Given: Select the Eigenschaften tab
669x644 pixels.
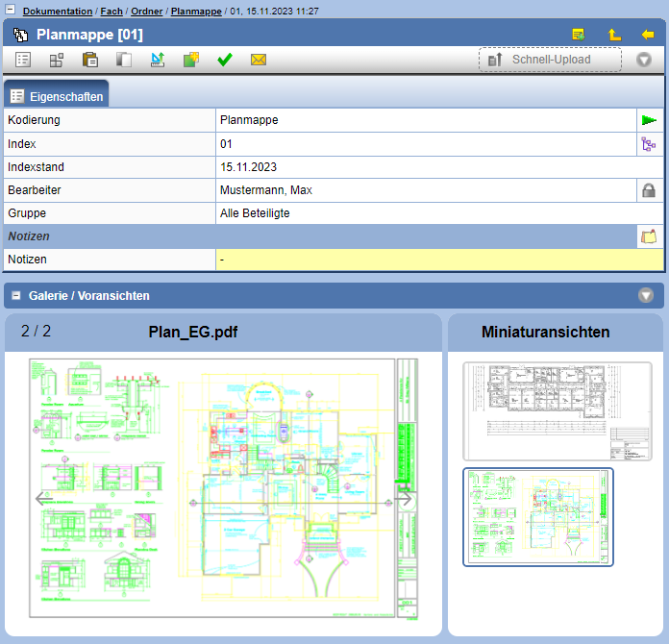Looking at the screenshot, I should point(57,96).
